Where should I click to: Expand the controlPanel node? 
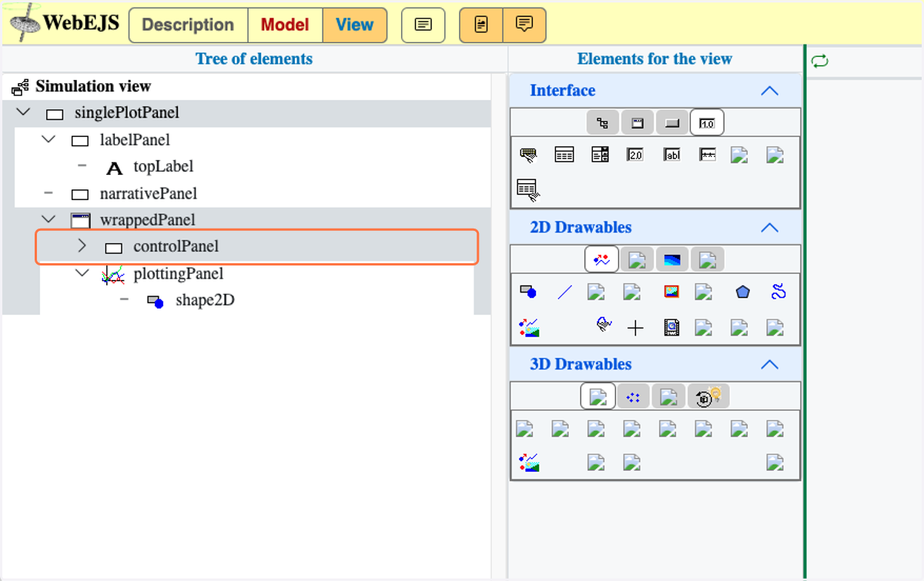coord(82,246)
